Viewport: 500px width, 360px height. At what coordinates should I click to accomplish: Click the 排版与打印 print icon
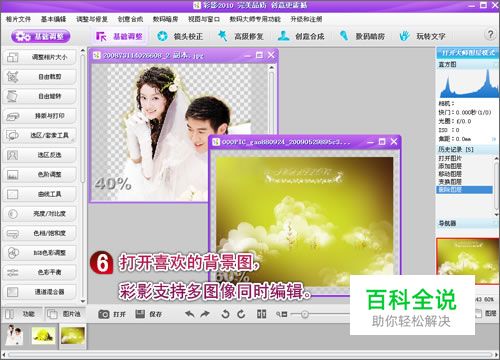[13, 116]
